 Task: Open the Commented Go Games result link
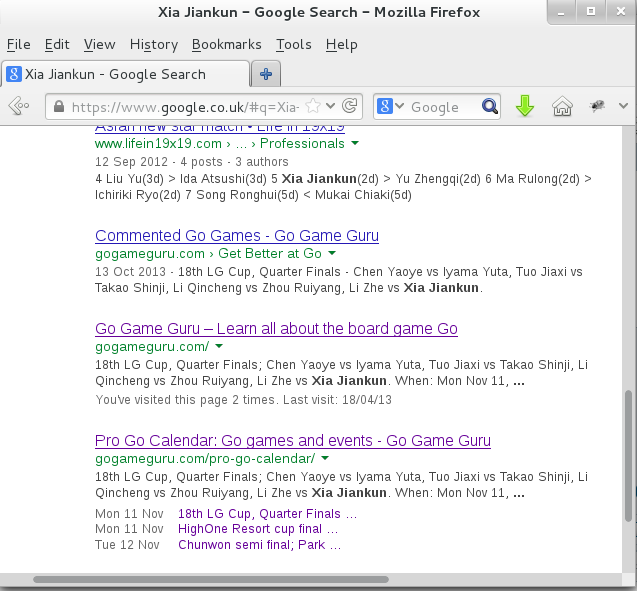[x=236, y=236]
